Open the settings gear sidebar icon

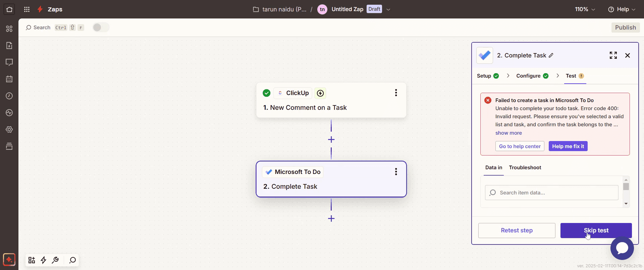coord(9,129)
